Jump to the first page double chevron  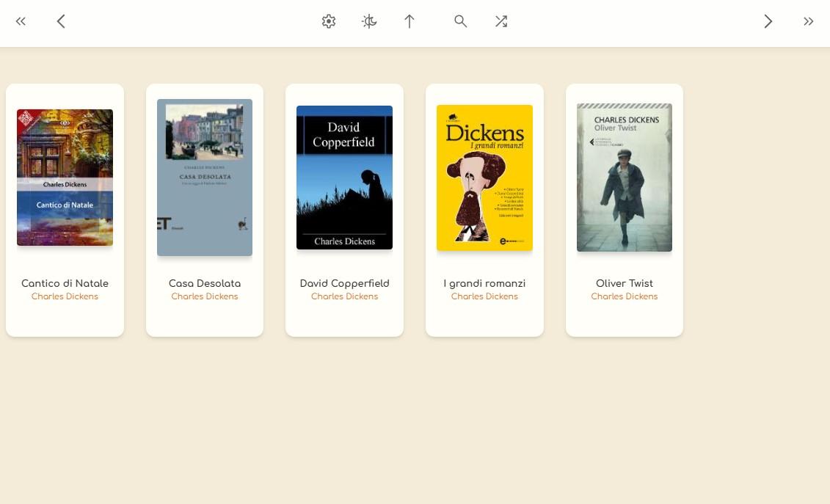tap(21, 21)
